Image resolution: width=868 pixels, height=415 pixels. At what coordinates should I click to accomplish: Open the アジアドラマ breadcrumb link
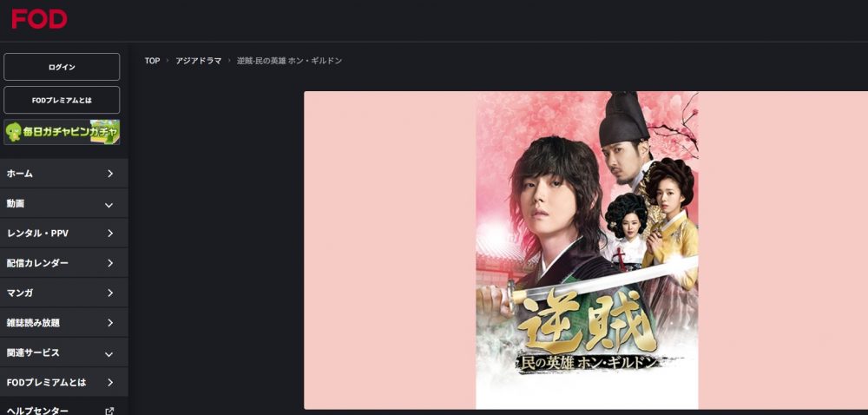pos(199,61)
